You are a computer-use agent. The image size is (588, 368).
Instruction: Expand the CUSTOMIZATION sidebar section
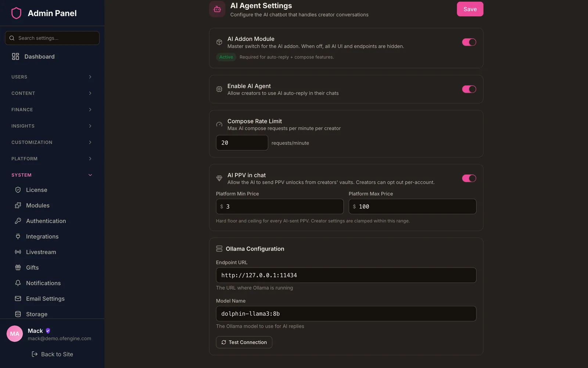[52, 142]
